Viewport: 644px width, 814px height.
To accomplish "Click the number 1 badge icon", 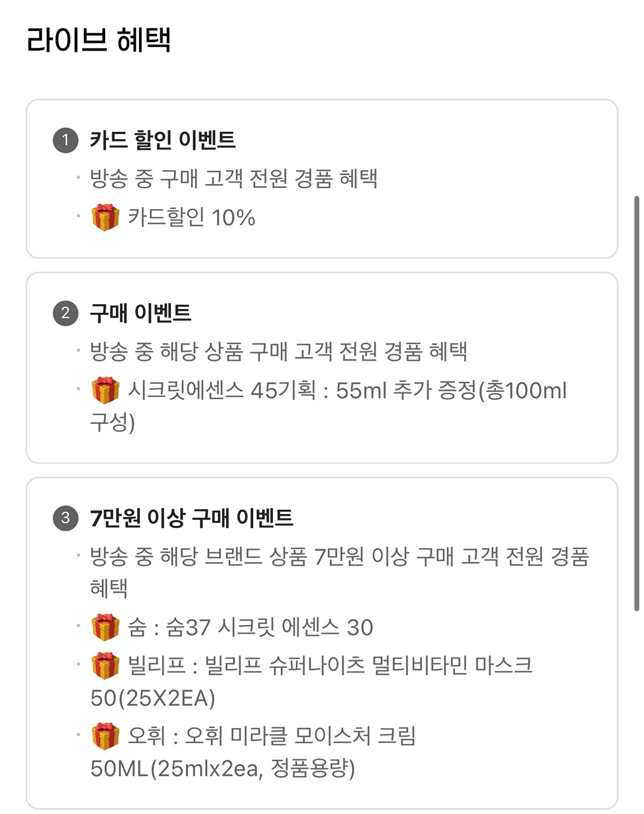I will [65, 140].
